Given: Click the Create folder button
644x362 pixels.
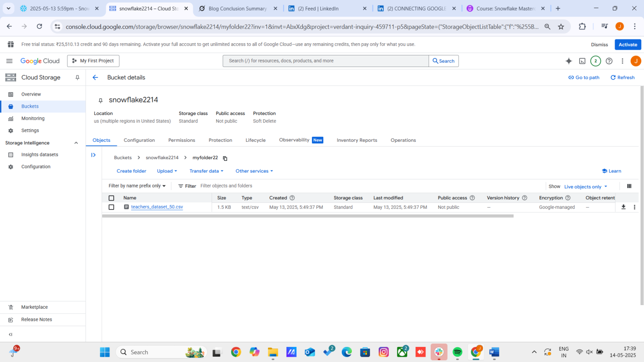Looking at the screenshot, I should tap(131, 171).
